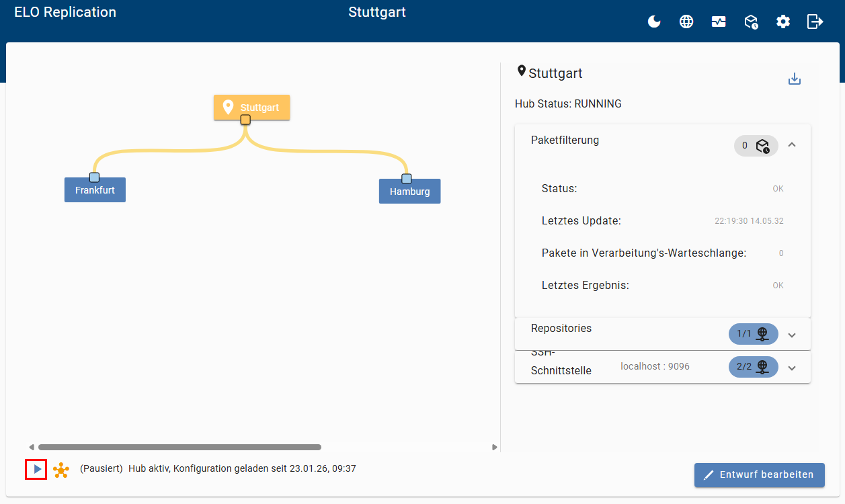Expand the Repositories section
The image size is (845, 504).
click(x=792, y=335)
